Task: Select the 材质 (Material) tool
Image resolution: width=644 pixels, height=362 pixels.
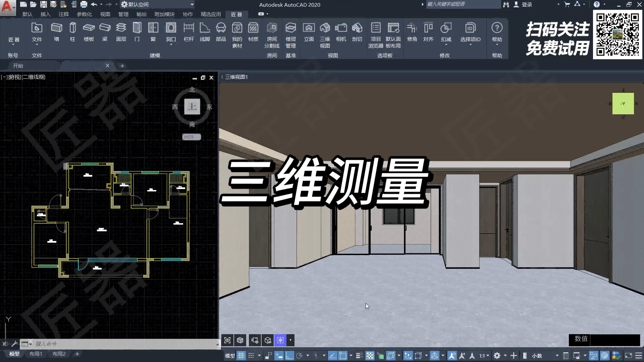Action: (x=253, y=32)
